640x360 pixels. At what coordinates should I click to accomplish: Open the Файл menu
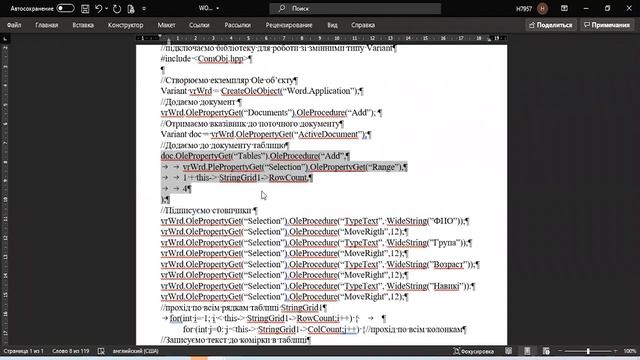click(14, 25)
